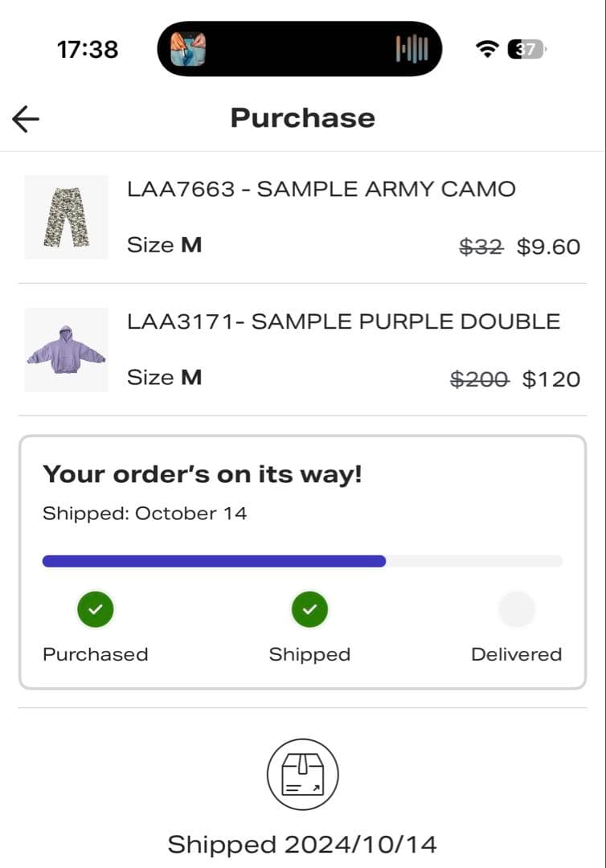Tap the green Shipped checkmark

309,609
